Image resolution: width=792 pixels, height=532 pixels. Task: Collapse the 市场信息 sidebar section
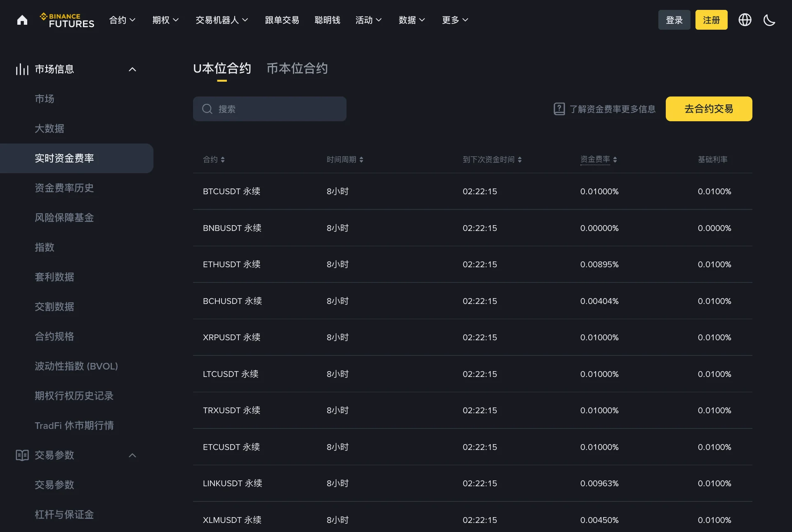click(132, 69)
